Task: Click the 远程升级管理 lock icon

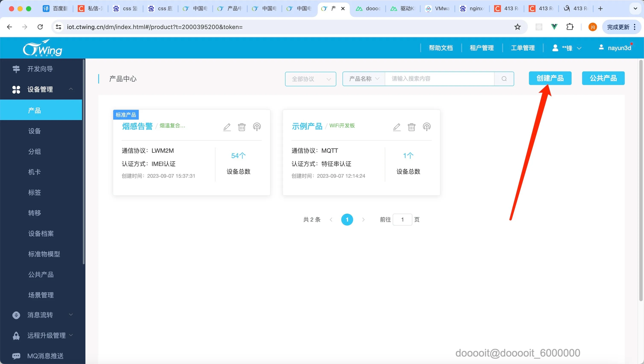Action: [16, 335]
